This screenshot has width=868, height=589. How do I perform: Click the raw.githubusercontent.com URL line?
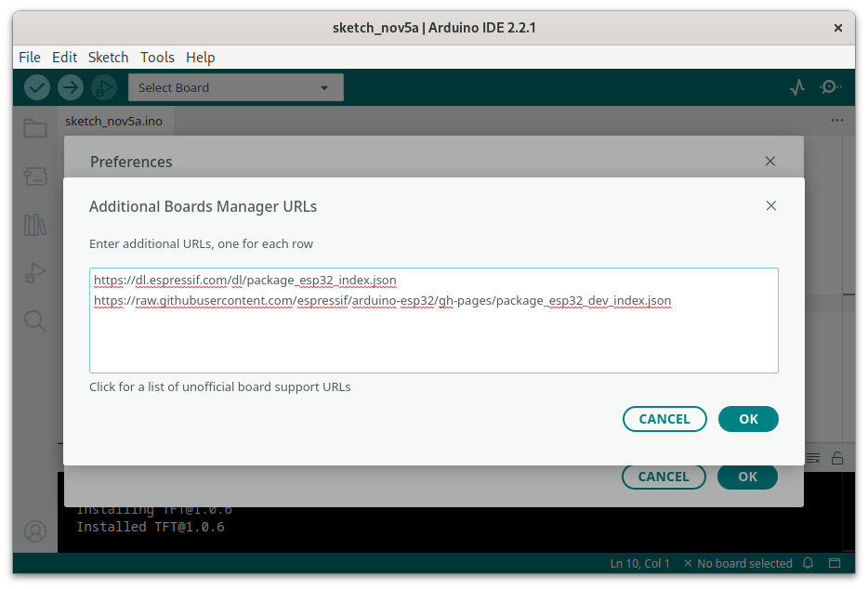coord(383,301)
